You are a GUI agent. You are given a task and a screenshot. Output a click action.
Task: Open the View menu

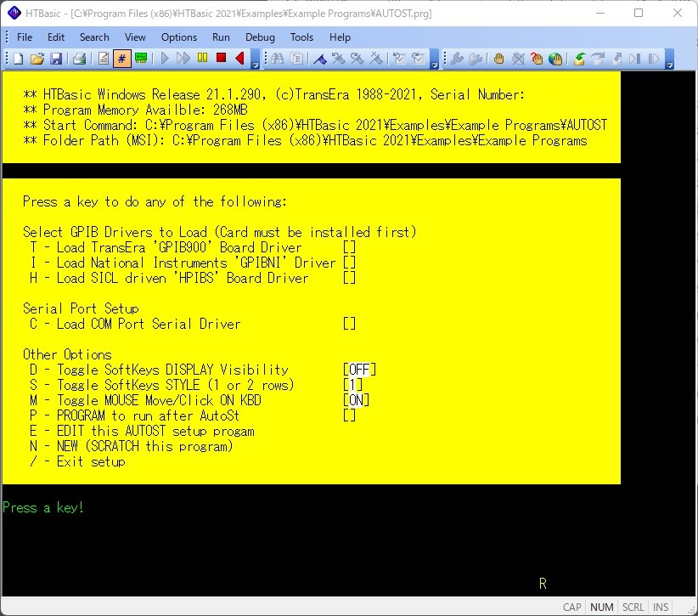coord(135,37)
